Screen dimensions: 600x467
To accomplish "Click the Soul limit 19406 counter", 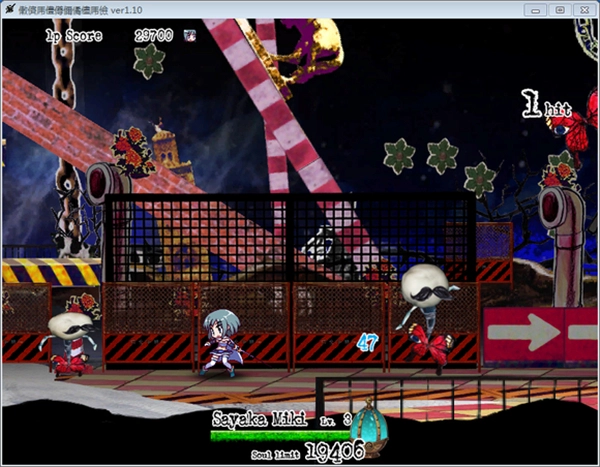I will [x=309, y=453].
